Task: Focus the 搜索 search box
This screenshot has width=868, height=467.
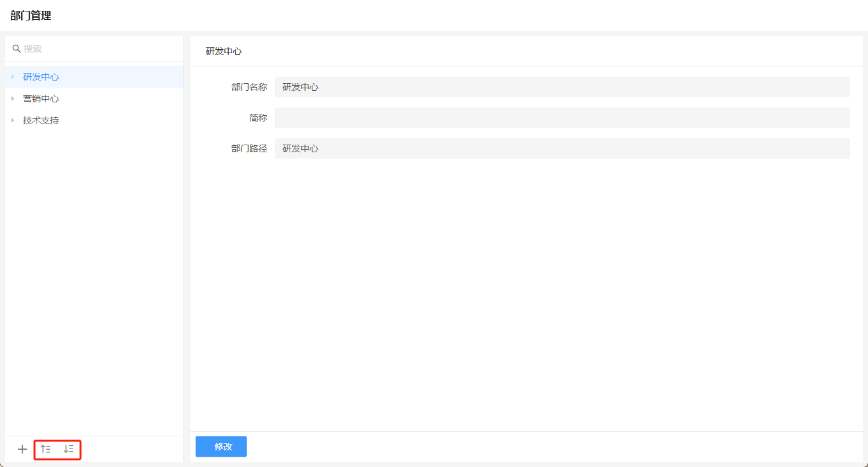Action: pos(96,49)
